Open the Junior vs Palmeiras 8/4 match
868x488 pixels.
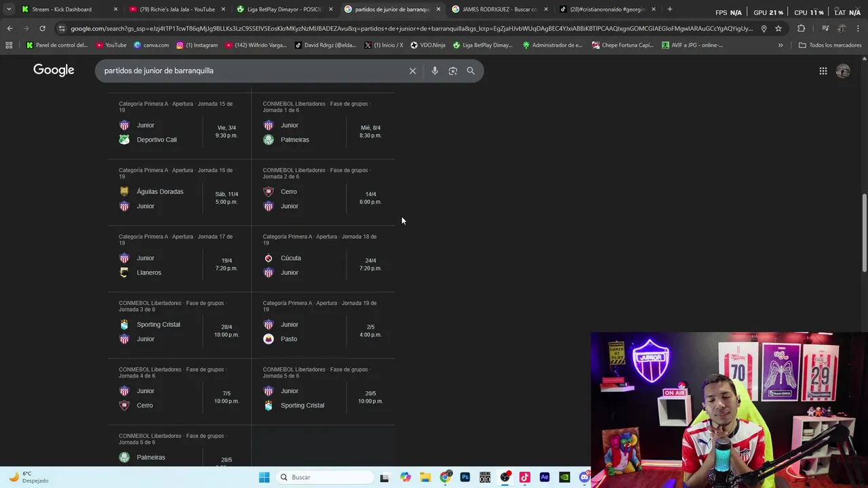click(323, 126)
